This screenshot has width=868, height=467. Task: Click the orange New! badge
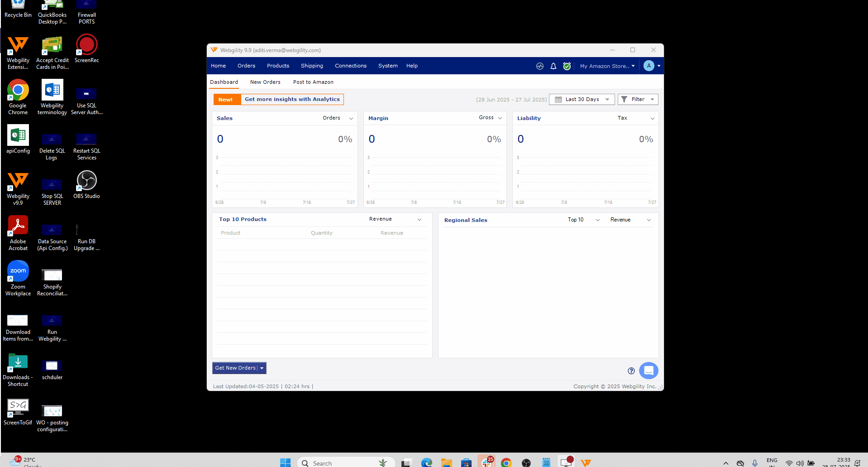(x=227, y=100)
